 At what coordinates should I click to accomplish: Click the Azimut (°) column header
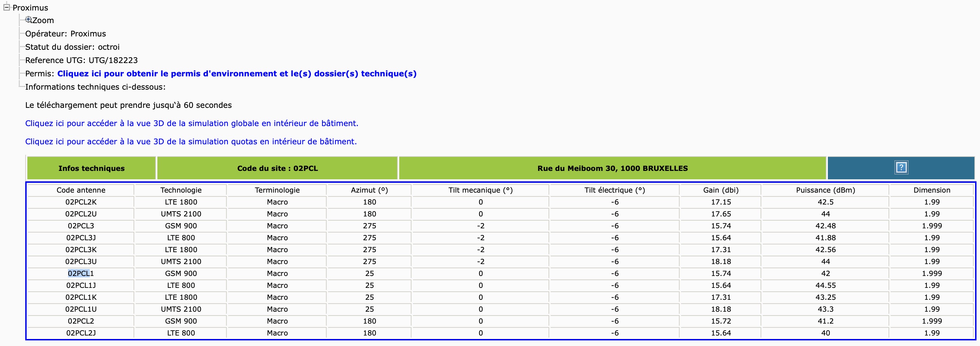pyautogui.click(x=369, y=190)
